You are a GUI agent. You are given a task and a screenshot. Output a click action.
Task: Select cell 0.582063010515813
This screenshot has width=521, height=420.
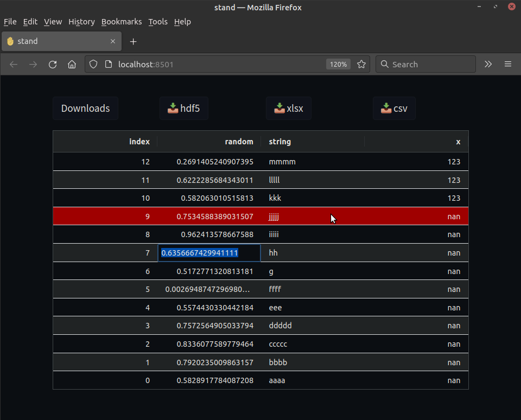(209, 198)
